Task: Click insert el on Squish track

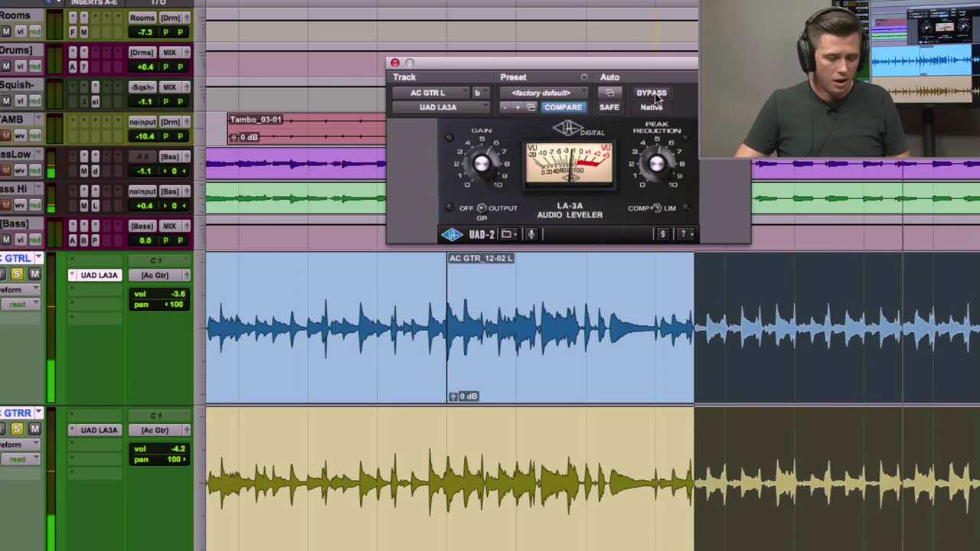Action: coord(95,101)
